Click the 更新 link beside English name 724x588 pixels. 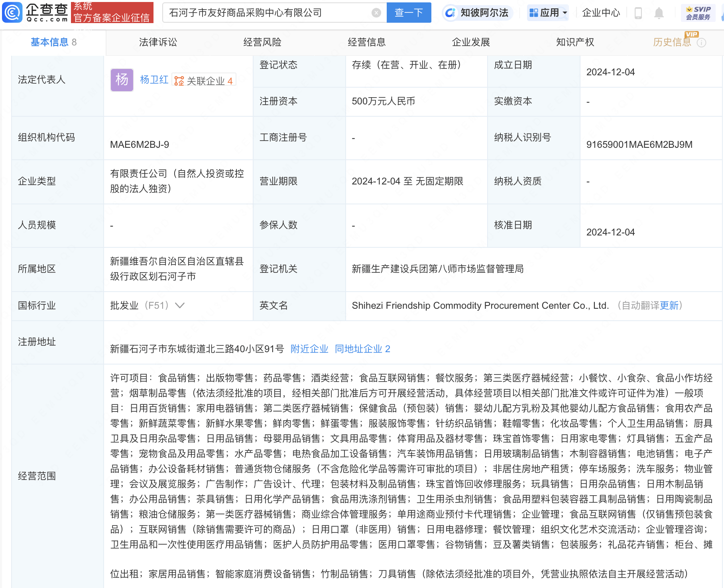(669, 306)
